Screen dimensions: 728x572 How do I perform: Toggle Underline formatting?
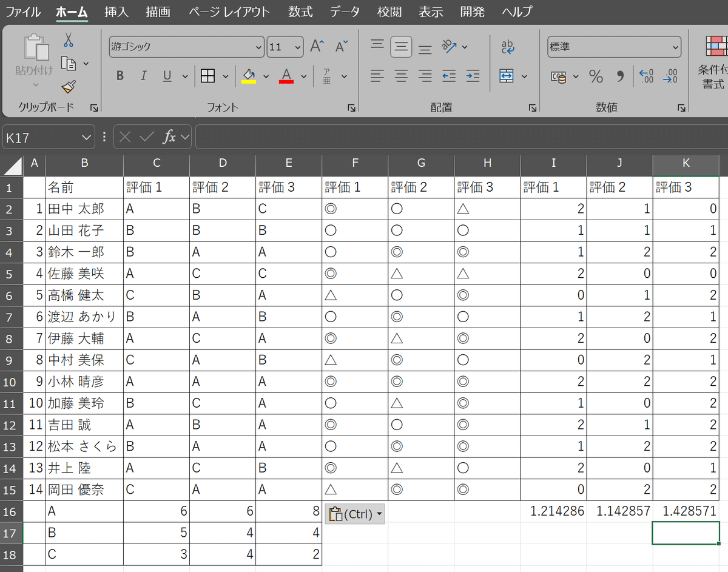tap(167, 76)
